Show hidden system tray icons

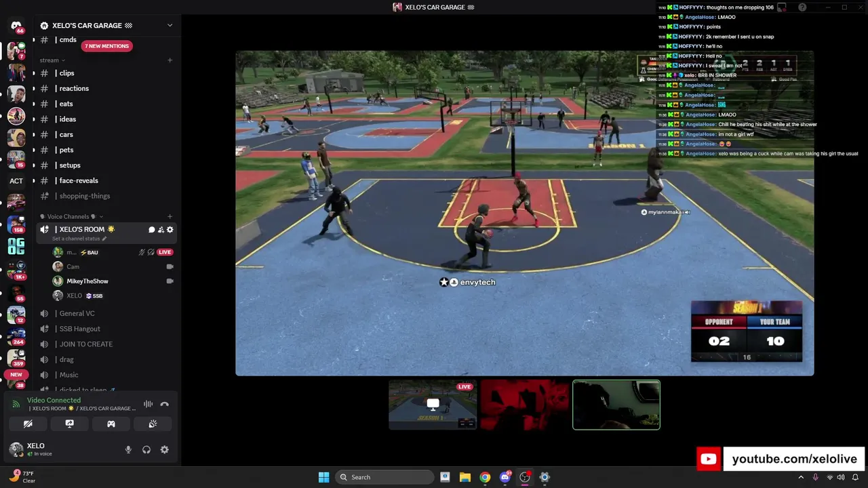pos(801,477)
